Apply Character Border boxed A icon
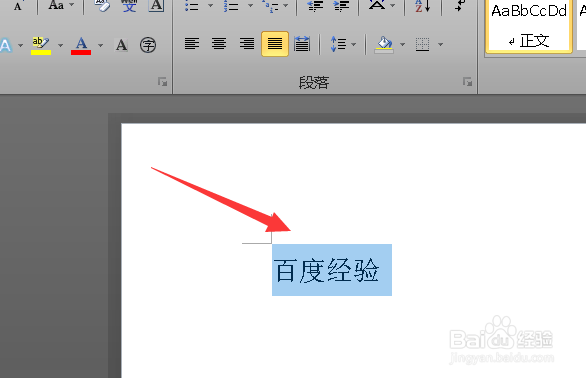The height and width of the screenshot is (378, 586). point(156,5)
